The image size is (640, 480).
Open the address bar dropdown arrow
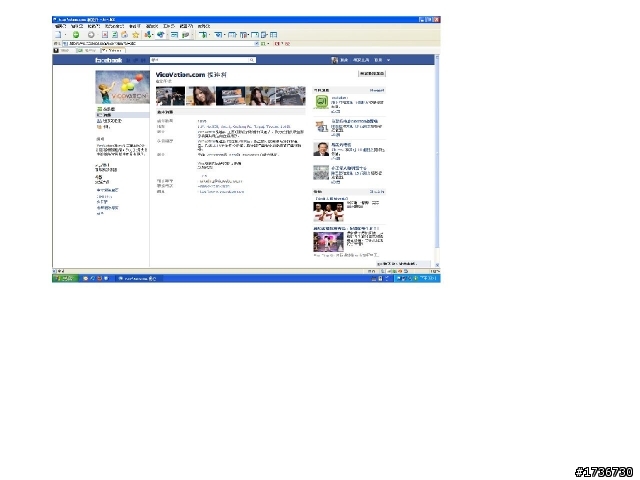click(257, 43)
